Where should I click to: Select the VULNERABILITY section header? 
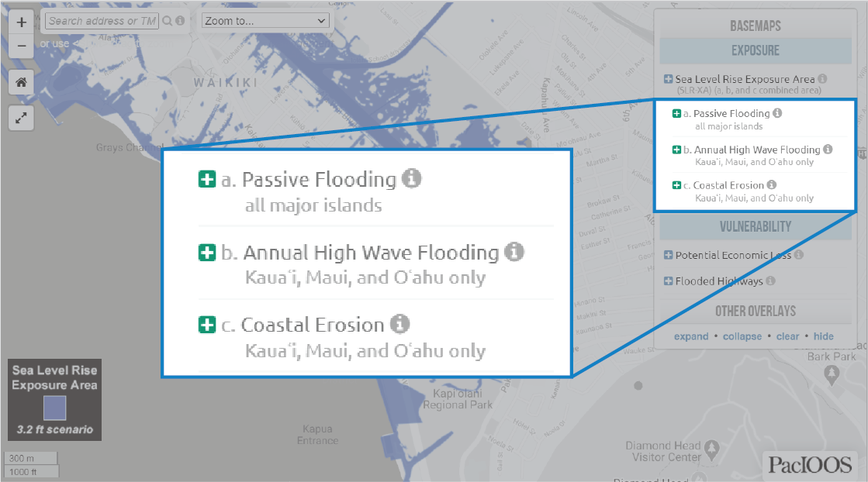point(754,225)
